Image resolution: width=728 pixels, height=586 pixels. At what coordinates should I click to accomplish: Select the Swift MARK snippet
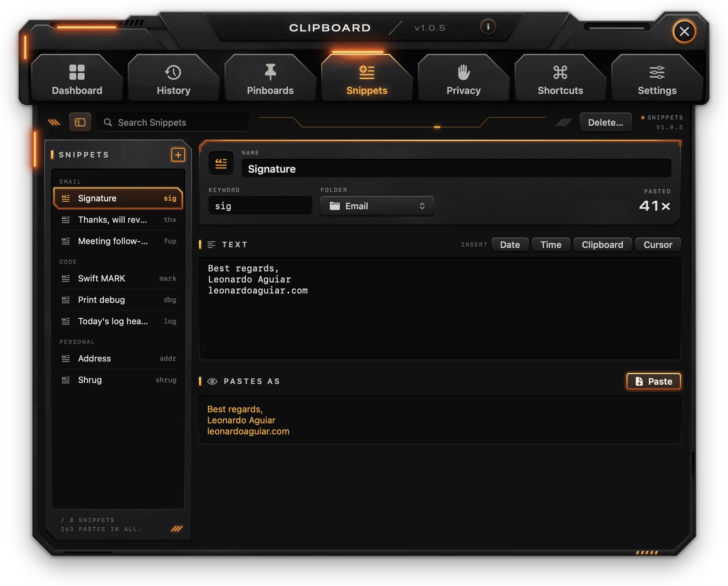point(118,278)
